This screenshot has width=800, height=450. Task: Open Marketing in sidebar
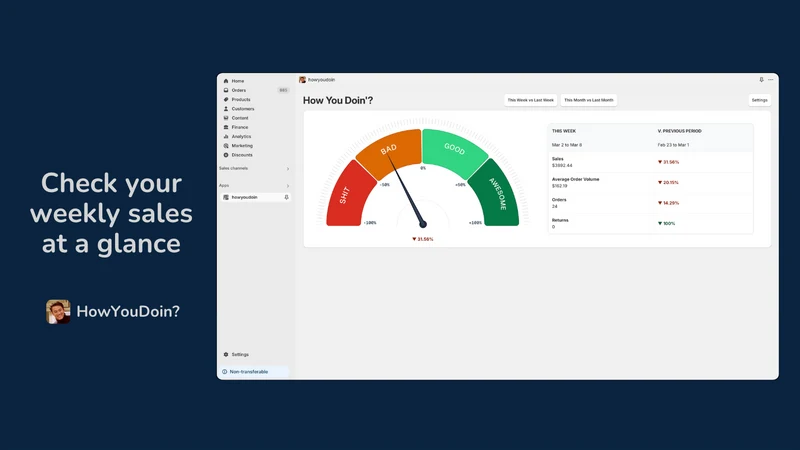[242, 146]
